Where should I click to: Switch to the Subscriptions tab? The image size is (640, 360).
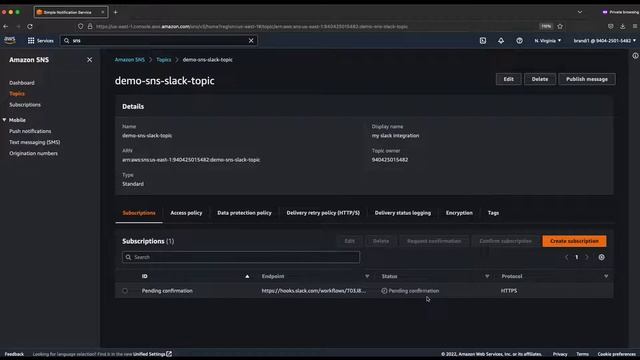[139, 213]
